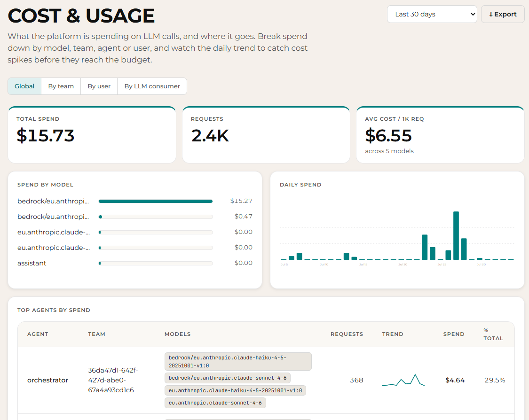Click the orchestrator trend sparkline

(x=403, y=380)
